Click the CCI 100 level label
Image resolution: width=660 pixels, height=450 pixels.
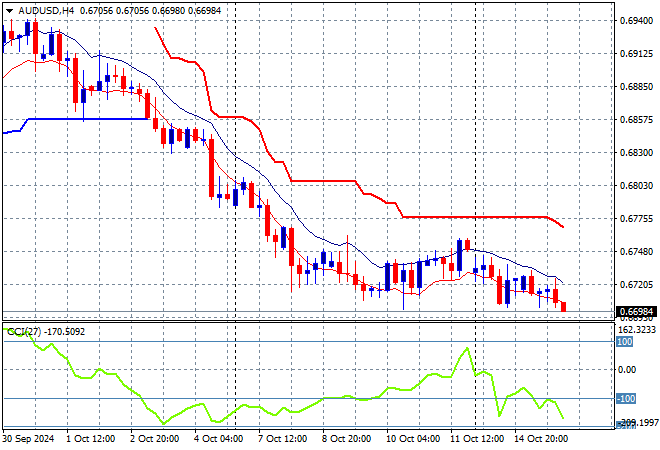(625, 341)
